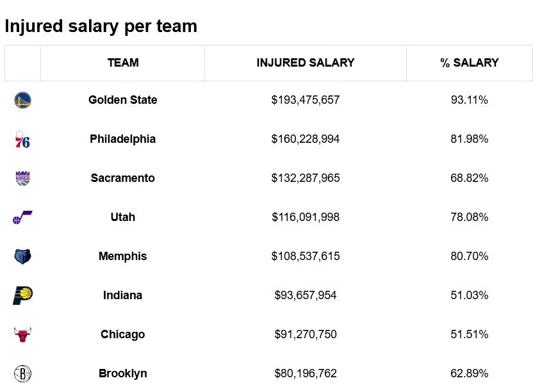Image resolution: width=533 pixels, height=392 pixels.
Task: Click Chicago's 51.51% salary cell
Action: click(470, 334)
